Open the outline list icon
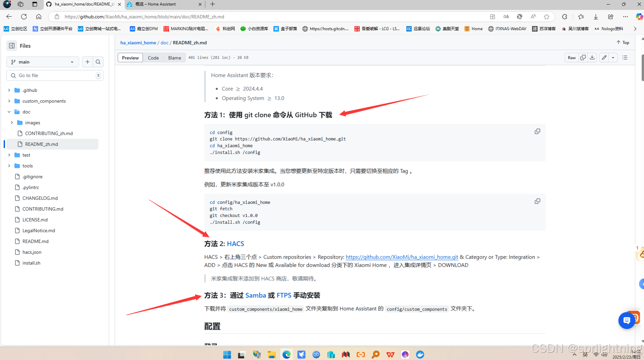Image resolution: width=644 pixels, height=360 pixels. (x=625, y=57)
